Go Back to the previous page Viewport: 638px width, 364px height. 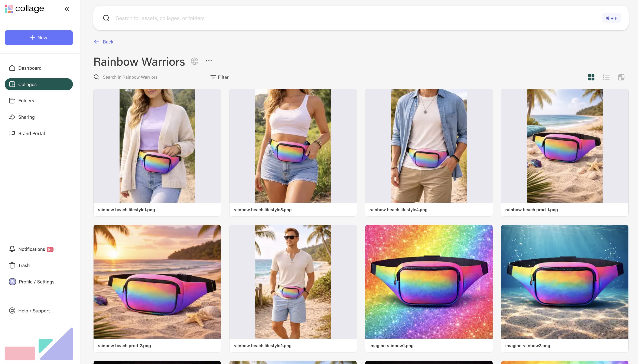coord(104,42)
